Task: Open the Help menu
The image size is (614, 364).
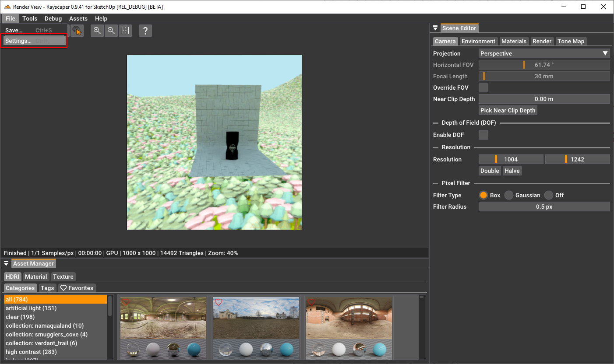Action: click(x=101, y=18)
